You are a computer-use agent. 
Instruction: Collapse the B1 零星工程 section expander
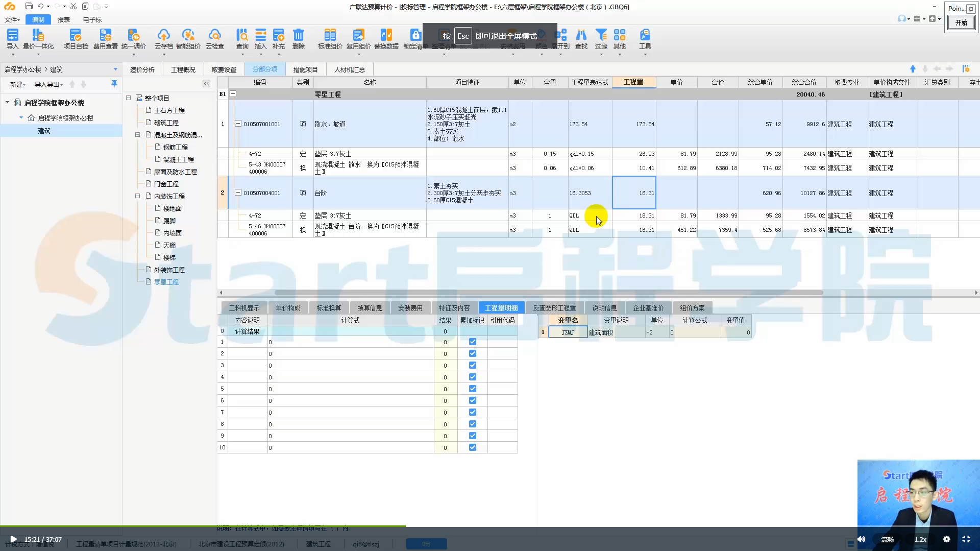233,94
